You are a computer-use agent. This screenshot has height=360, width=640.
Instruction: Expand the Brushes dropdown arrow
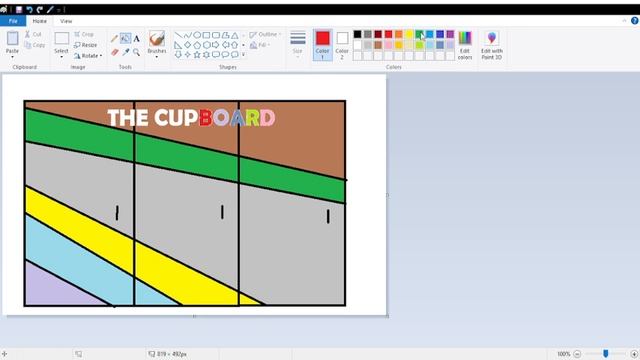click(x=157, y=57)
